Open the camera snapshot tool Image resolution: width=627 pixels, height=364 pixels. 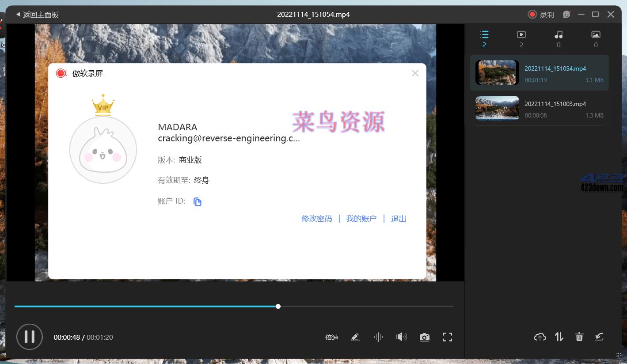coord(424,337)
